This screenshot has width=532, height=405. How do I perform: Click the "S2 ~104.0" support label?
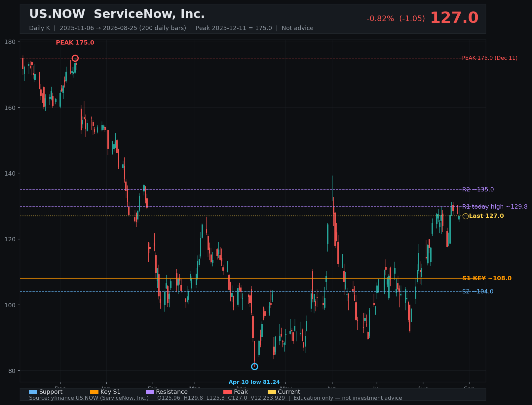(x=477, y=291)
